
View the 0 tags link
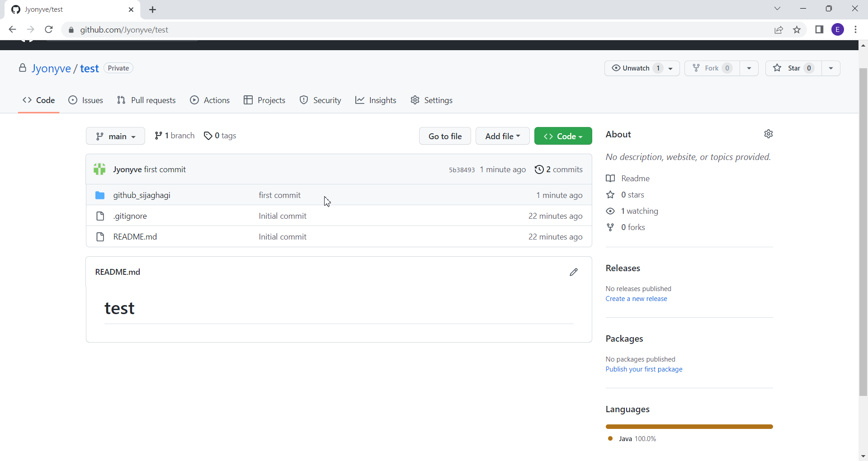(220, 136)
